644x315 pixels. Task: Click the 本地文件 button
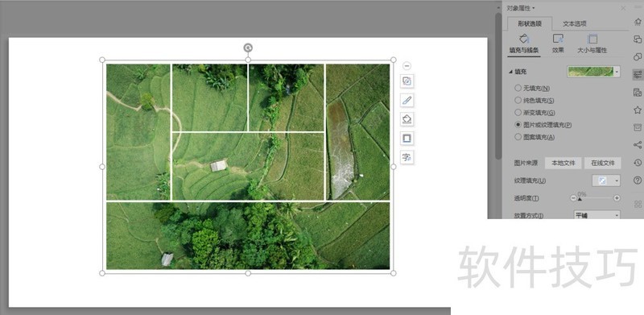pyautogui.click(x=563, y=163)
